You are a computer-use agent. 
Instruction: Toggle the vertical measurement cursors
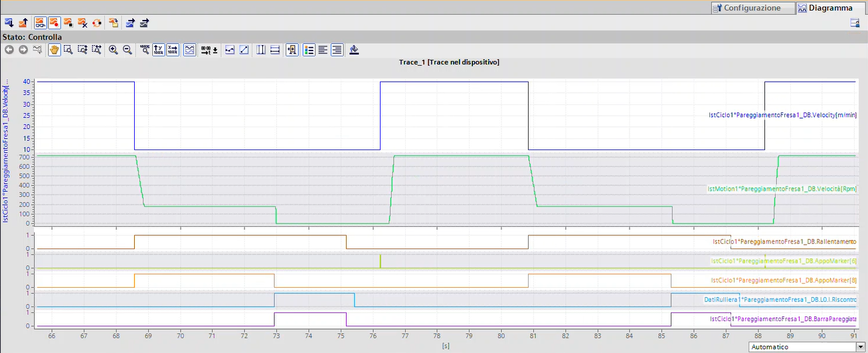click(x=260, y=50)
